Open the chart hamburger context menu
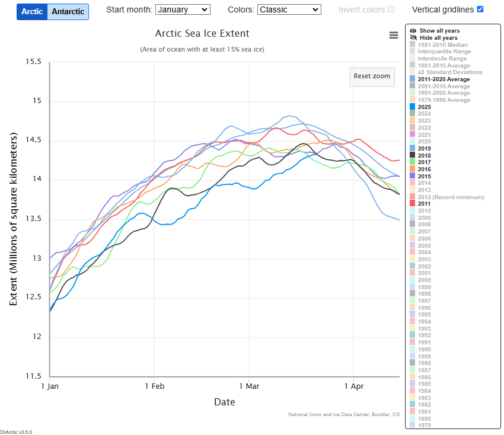Image resolution: width=504 pixels, height=435 pixels. tap(394, 35)
